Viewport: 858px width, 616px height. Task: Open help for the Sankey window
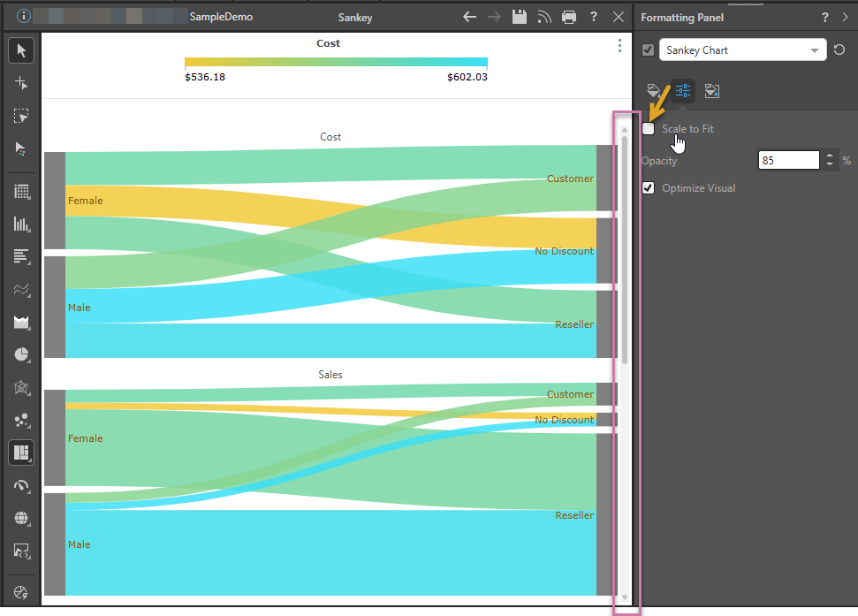click(x=594, y=17)
